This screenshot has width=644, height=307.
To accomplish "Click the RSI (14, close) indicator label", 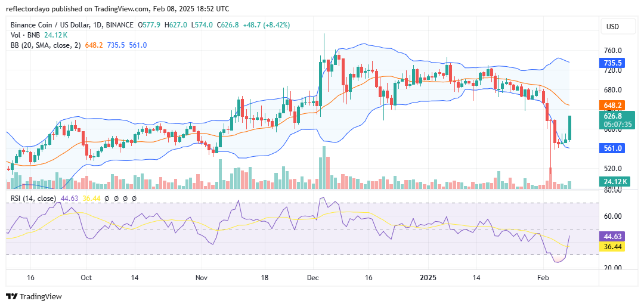I will 33,199.
